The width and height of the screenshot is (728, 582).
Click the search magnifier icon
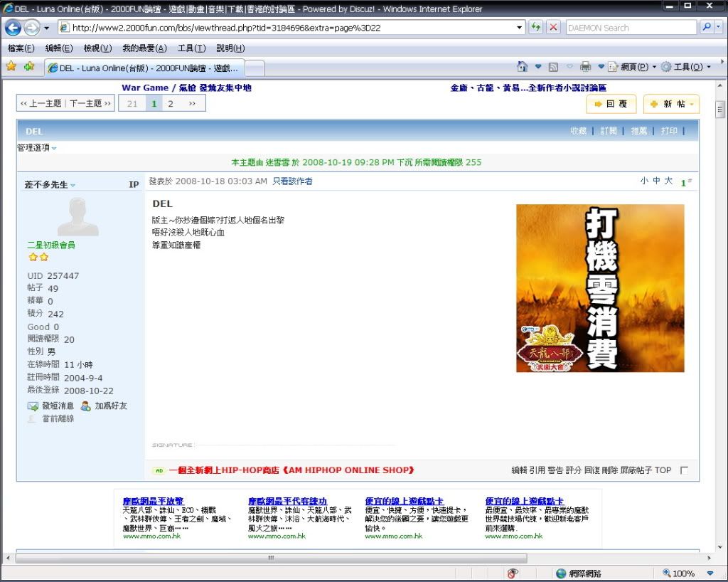[x=707, y=28]
